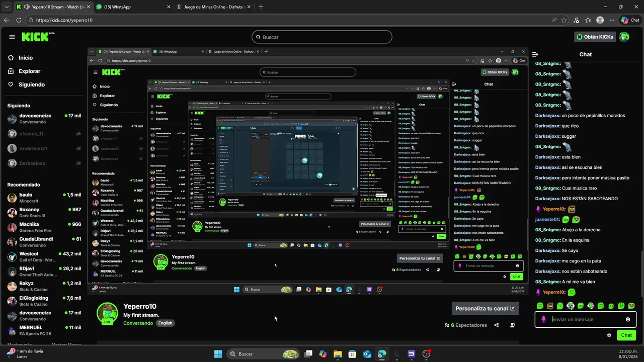
Task: Open Microsoft Store from taskbar
Action: 352,354
